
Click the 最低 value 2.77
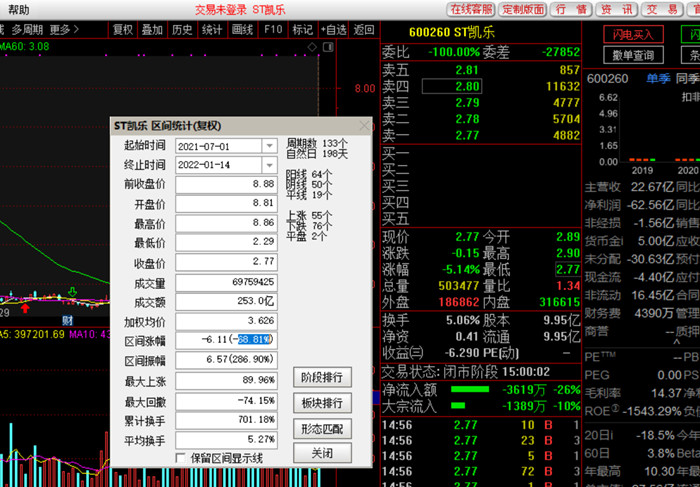click(x=568, y=270)
